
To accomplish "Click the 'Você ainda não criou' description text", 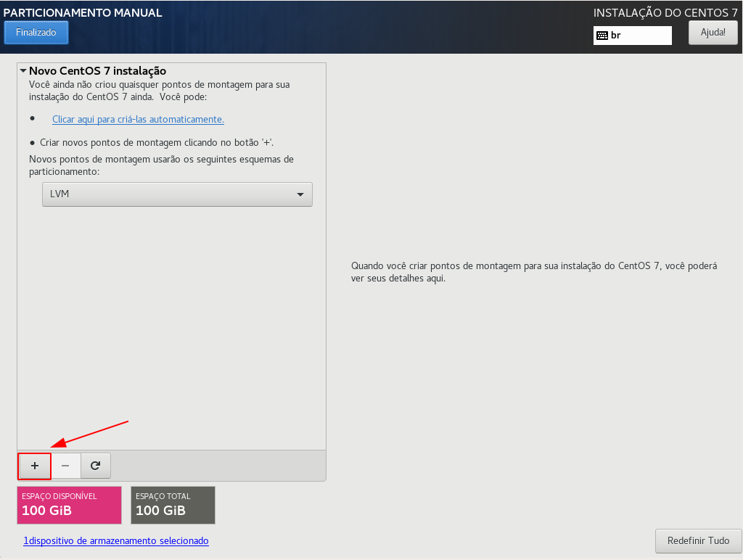I will tap(159, 91).
